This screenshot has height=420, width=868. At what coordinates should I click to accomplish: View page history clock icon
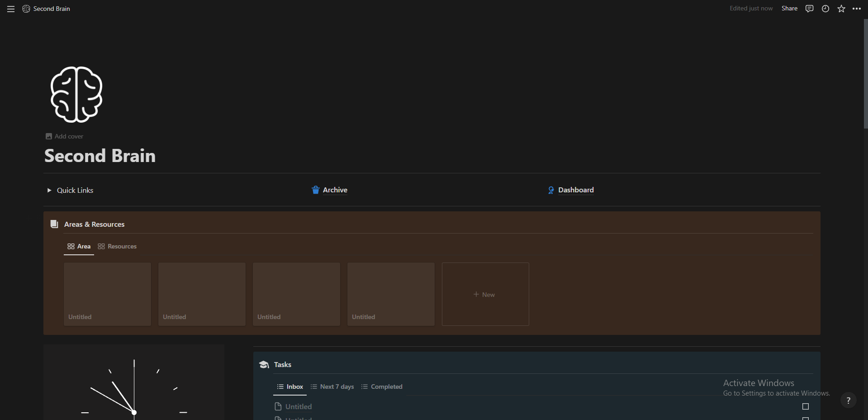point(825,9)
